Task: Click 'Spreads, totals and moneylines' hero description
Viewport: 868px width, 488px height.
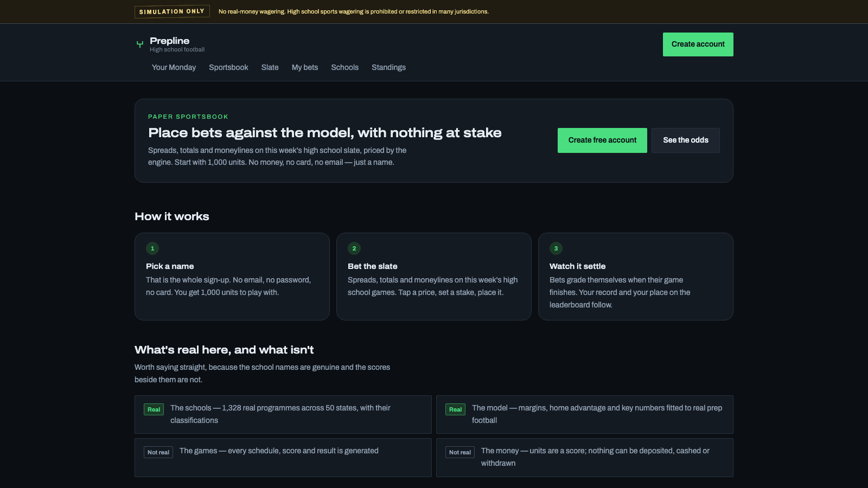Action: (277, 156)
